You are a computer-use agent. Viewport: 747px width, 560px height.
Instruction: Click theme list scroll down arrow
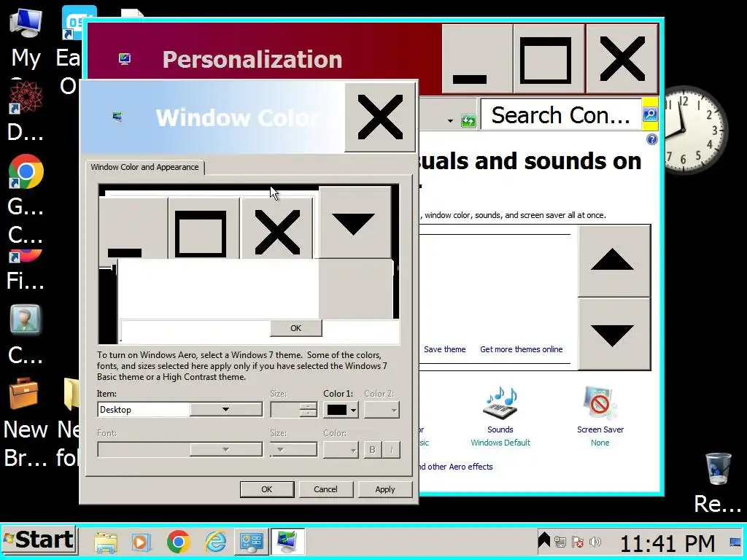pyautogui.click(x=614, y=333)
